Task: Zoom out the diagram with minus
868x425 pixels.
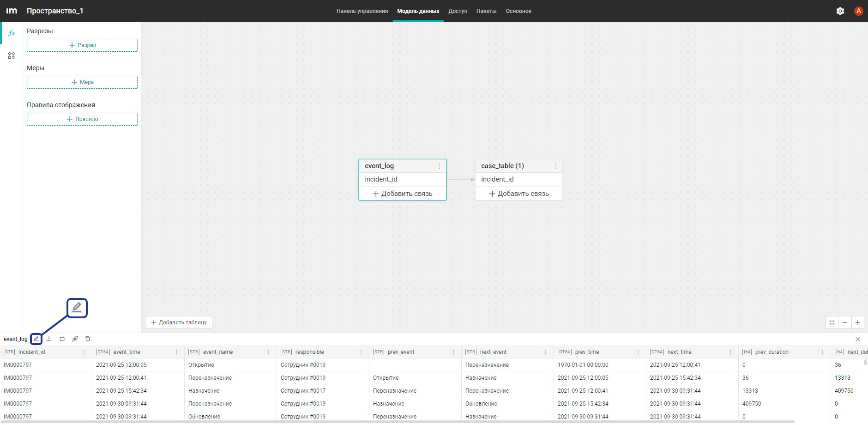Action: [845, 322]
